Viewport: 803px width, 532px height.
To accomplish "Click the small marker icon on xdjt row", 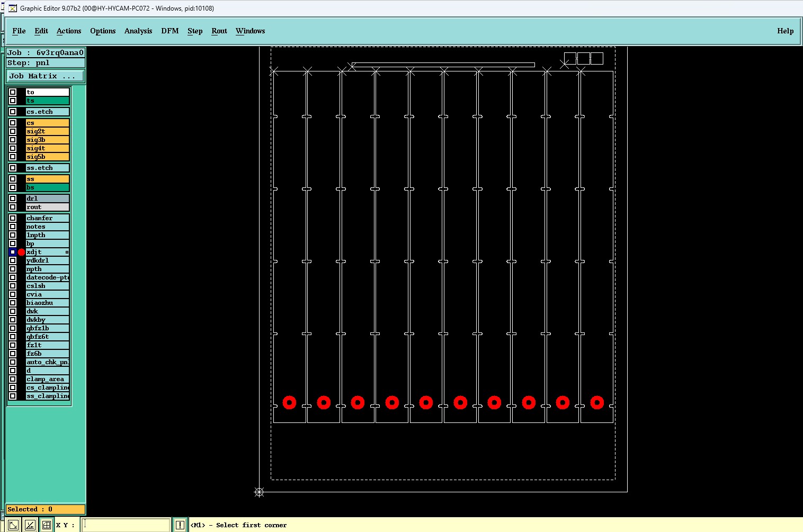I will tap(67, 252).
